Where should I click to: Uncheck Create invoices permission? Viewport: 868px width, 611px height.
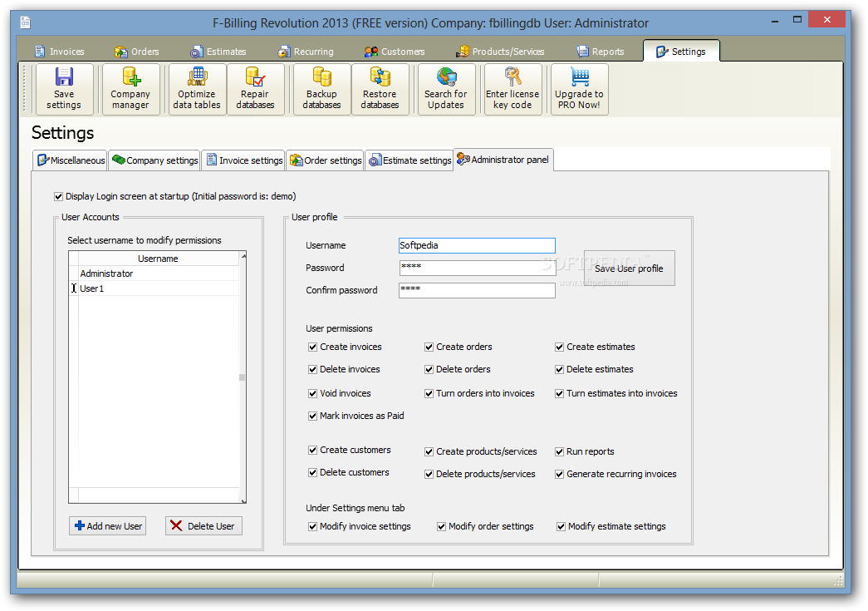[313, 347]
